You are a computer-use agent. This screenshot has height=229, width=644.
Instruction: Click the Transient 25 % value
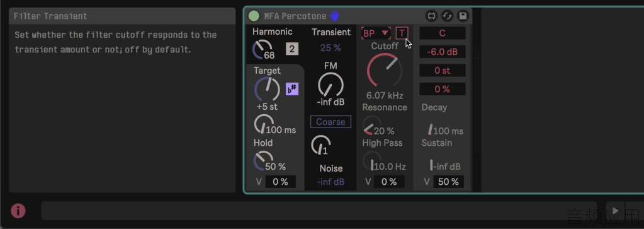[330, 48]
